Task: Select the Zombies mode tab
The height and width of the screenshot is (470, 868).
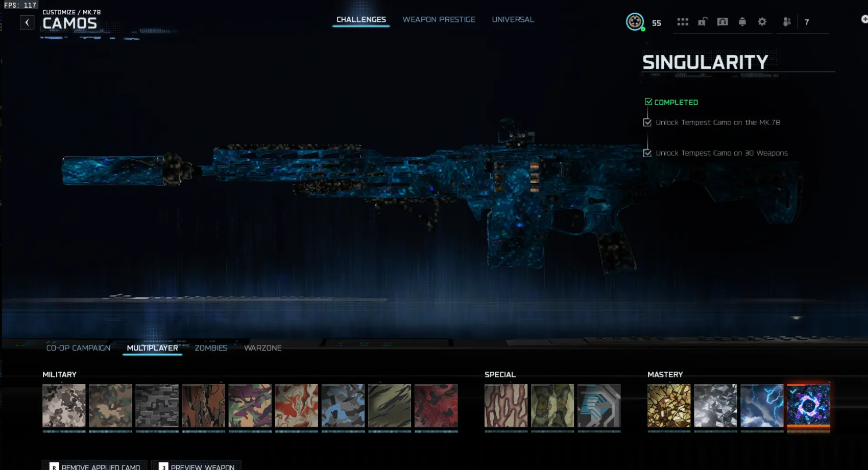Action: pos(211,348)
